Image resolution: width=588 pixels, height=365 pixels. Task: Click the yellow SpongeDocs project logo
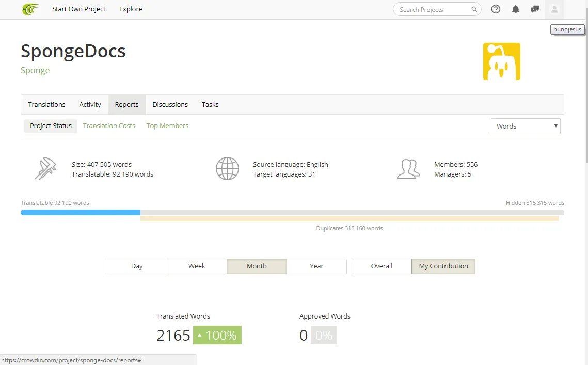coord(501,61)
